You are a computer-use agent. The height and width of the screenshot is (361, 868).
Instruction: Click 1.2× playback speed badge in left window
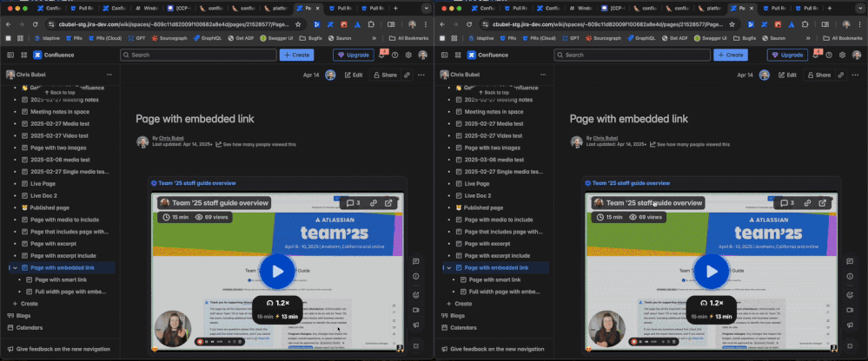(x=278, y=303)
